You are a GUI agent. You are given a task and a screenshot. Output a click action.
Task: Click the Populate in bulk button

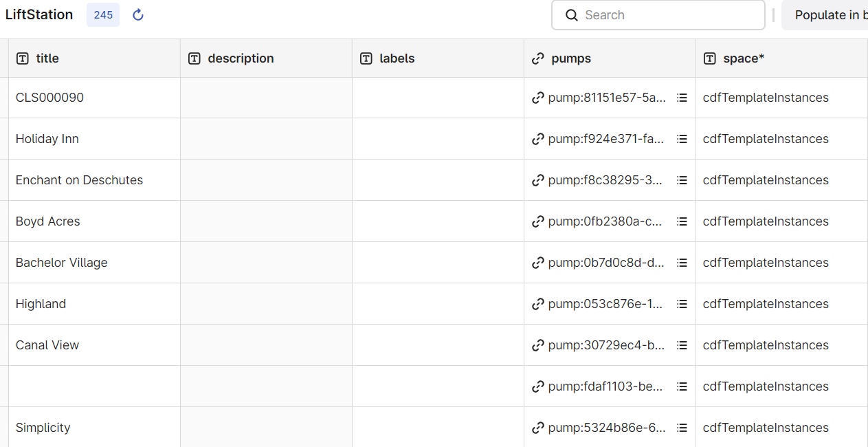click(825, 15)
